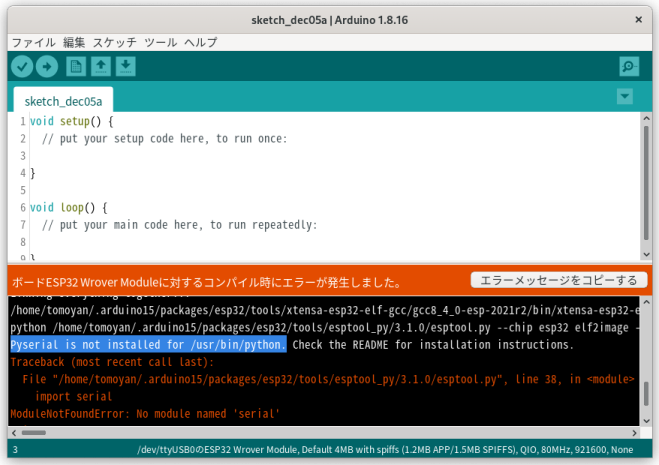The width and height of the screenshot is (659, 465).
Task: Click the 'void setup() {' code line
Action: coord(72,122)
